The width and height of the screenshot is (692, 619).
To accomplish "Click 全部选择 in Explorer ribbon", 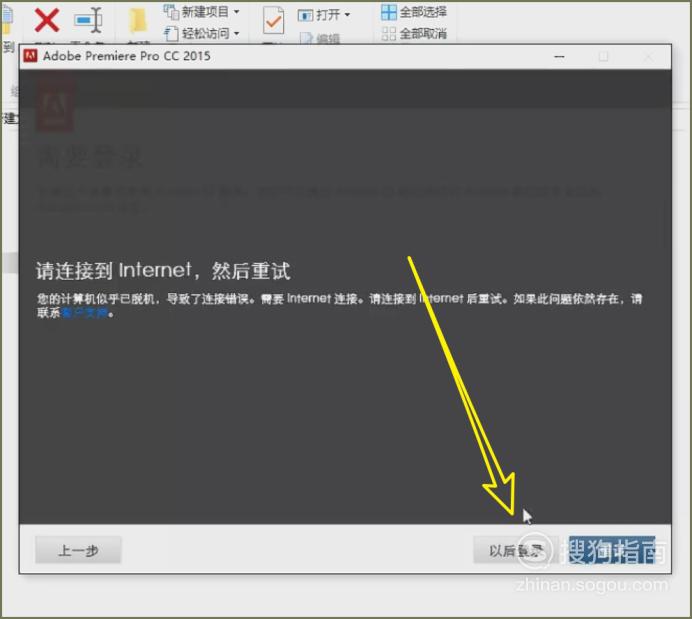I will 414,12.
